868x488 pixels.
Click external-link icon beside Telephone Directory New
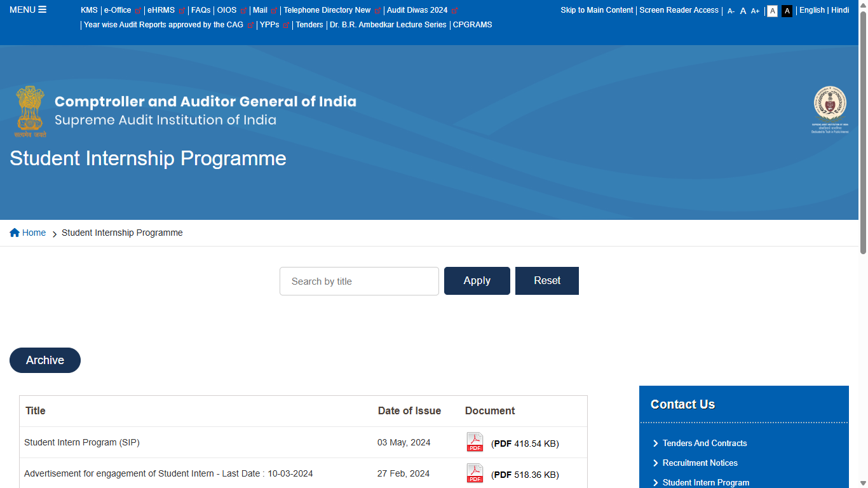377,11
